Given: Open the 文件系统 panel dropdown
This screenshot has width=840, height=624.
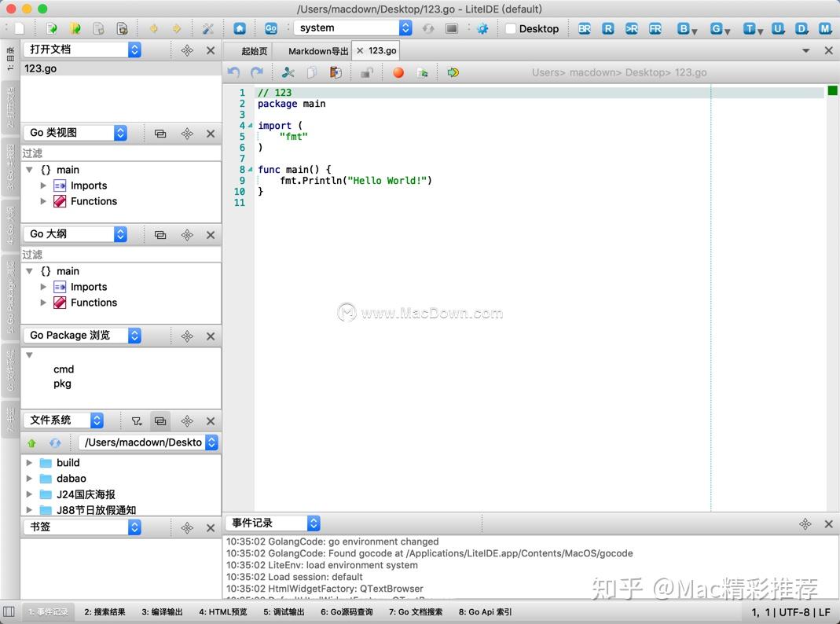Looking at the screenshot, I should (x=64, y=420).
